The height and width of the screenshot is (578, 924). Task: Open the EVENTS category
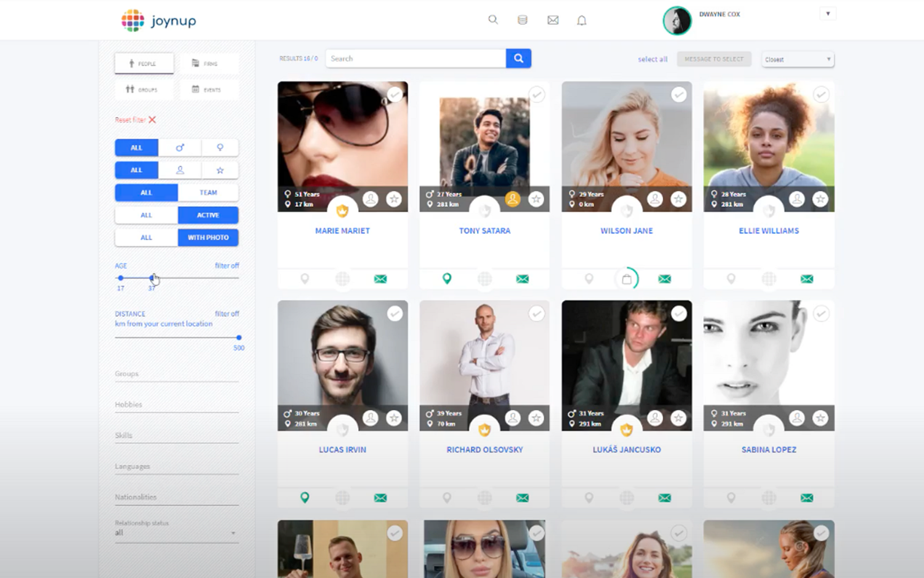[209, 89]
